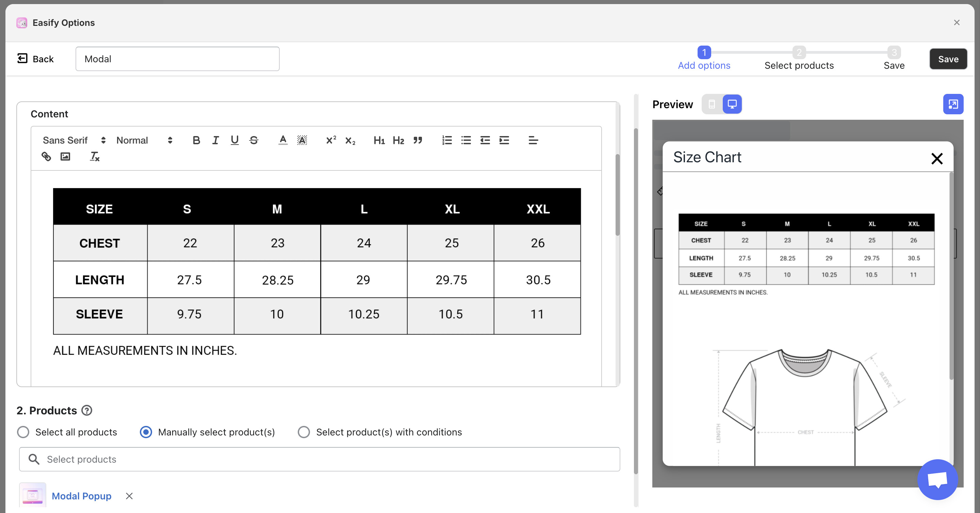
Task: Click the Save button
Action: 948,59
